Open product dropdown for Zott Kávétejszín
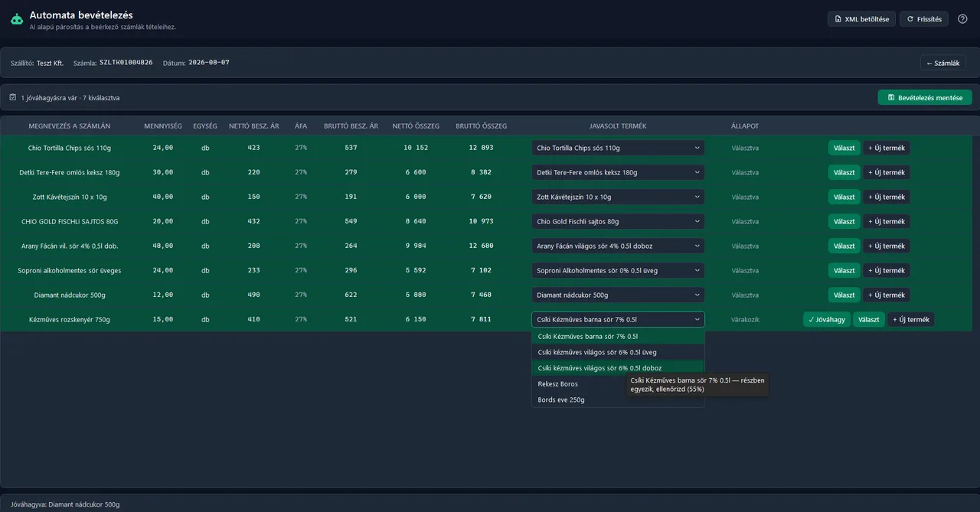The image size is (980, 512). click(x=618, y=197)
